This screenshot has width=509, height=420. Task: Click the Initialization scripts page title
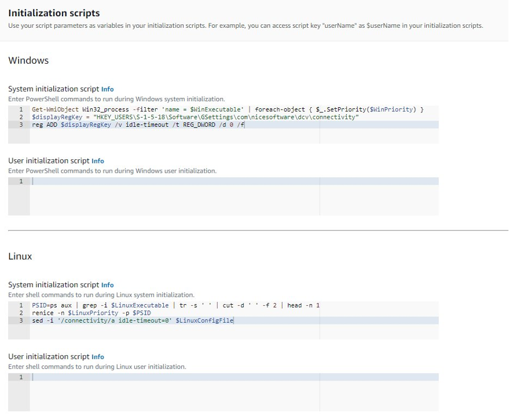(54, 13)
